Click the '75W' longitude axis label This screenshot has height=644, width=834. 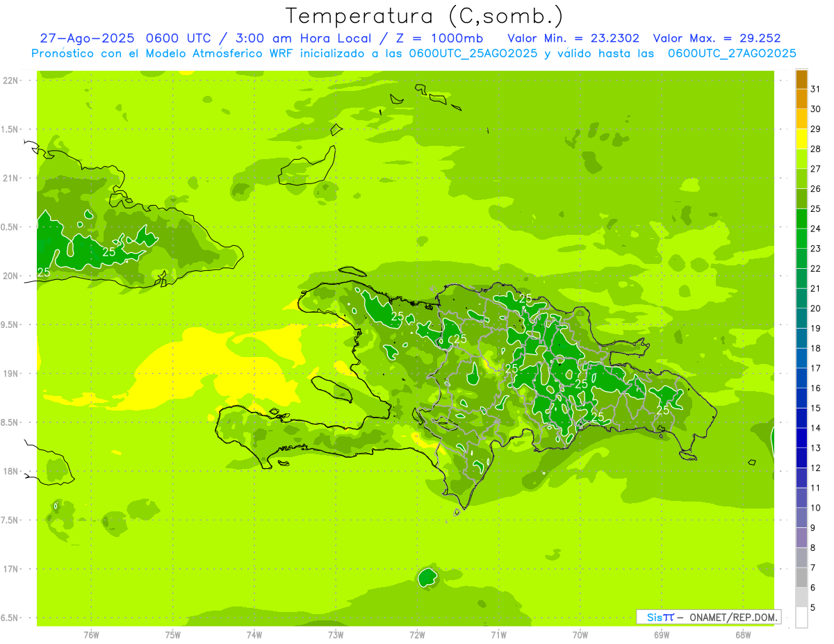pos(173,635)
